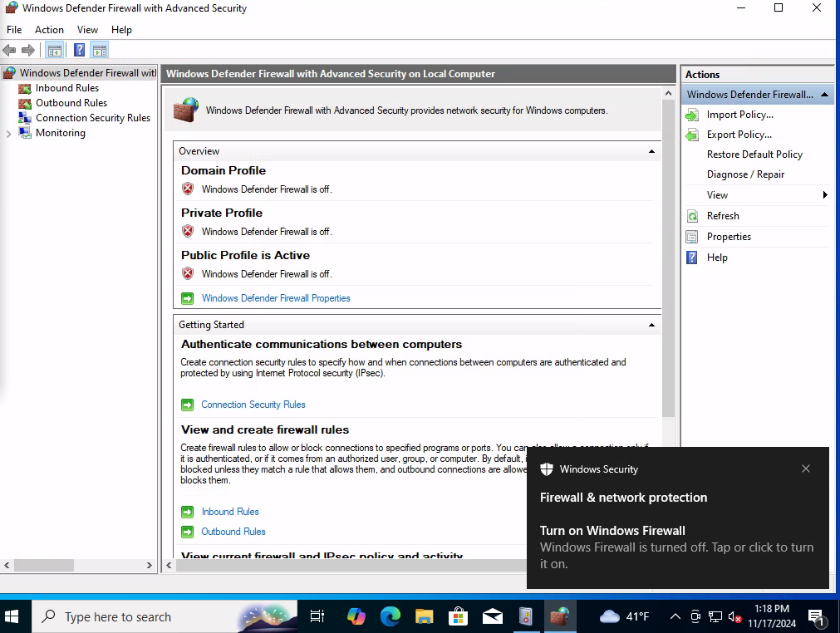Toggle the Show/Hide Console Tree toolbar icon
Viewport: 840px width, 633px height.
pyautogui.click(x=55, y=51)
